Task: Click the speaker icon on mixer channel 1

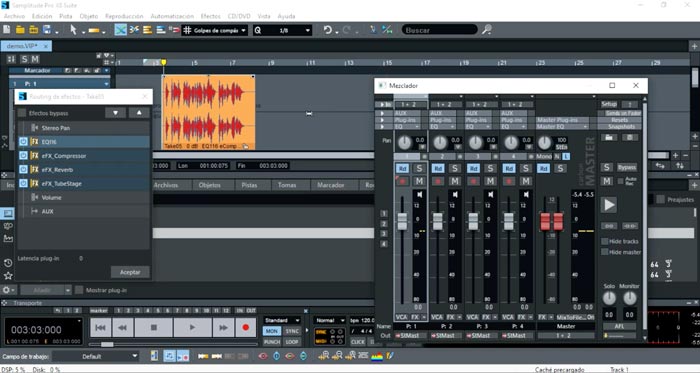Action: tap(419, 195)
